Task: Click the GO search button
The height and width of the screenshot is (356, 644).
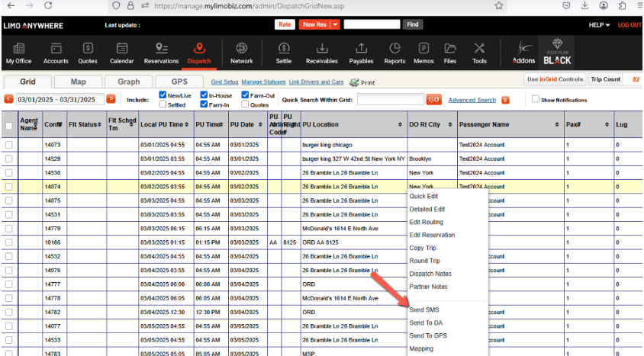Action: coord(433,100)
